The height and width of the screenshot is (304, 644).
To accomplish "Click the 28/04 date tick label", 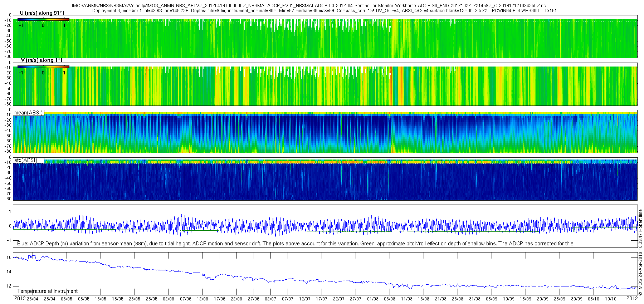I will pos(49,299).
